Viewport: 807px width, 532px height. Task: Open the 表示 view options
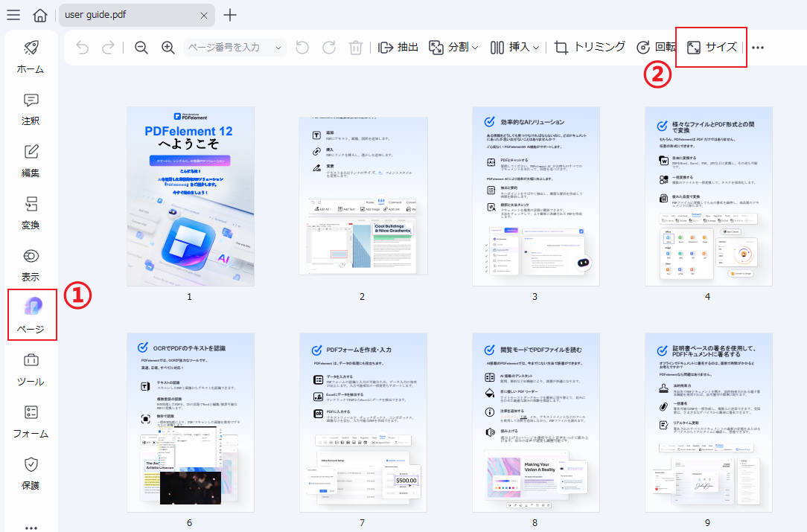(30, 265)
